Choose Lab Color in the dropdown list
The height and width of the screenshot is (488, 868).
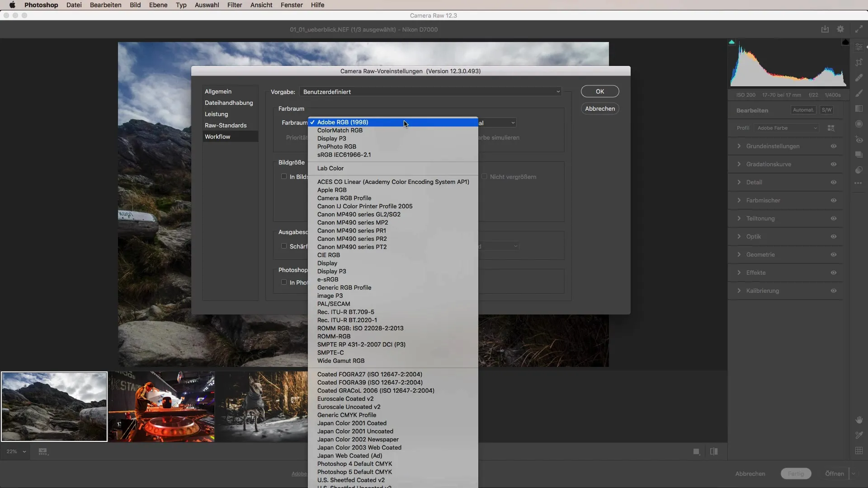click(393, 168)
